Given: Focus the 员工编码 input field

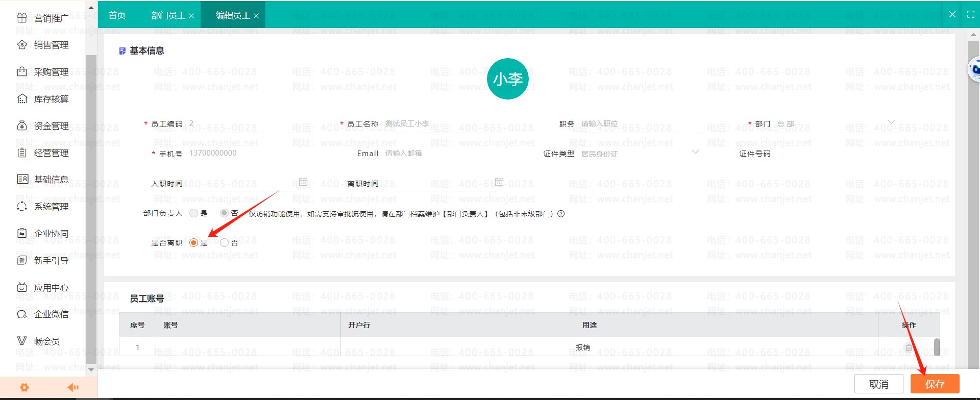Looking at the screenshot, I should (x=249, y=124).
